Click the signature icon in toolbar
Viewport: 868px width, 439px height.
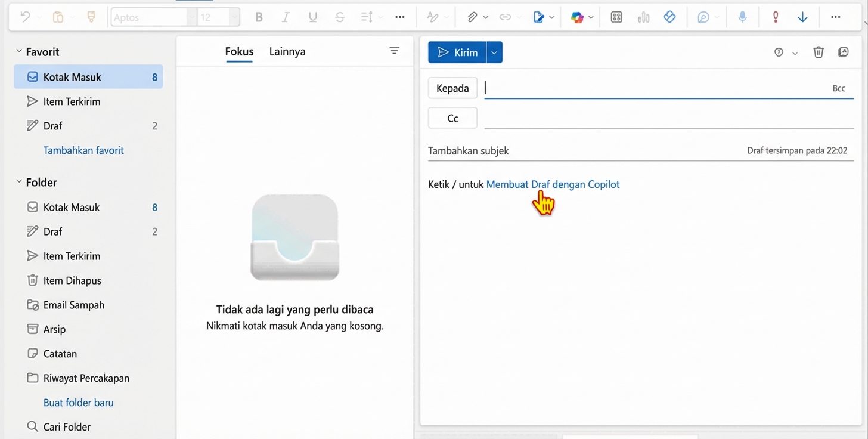pyautogui.click(x=539, y=17)
